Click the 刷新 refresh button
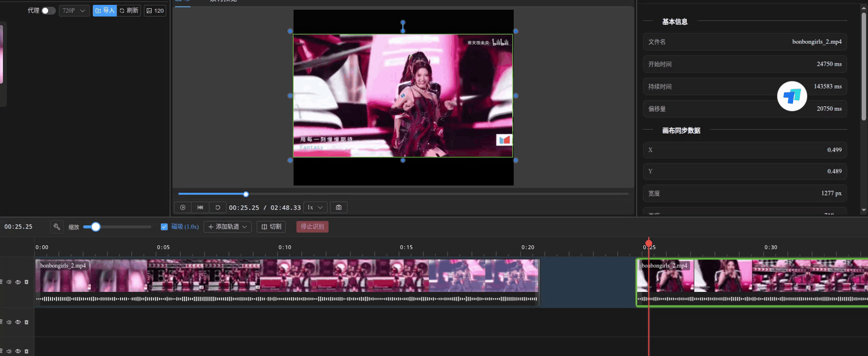Image resolution: width=868 pixels, height=356 pixels. click(x=129, y=11)
